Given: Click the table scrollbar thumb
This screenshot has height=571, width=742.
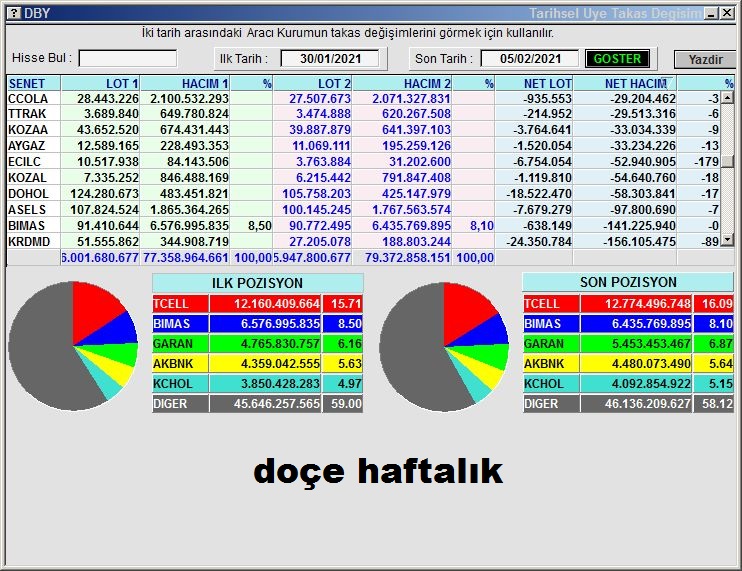Looking at the screenshot, I should click(x=727, y=161).
